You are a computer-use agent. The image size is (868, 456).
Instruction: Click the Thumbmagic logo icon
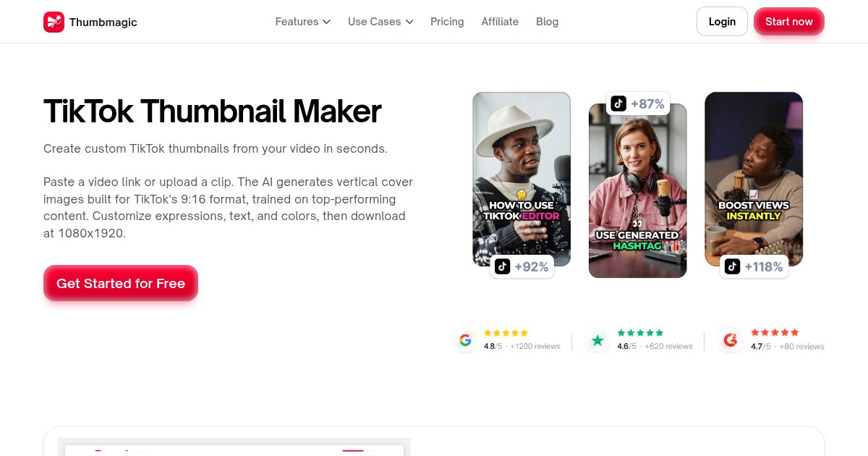click(54, 22)
